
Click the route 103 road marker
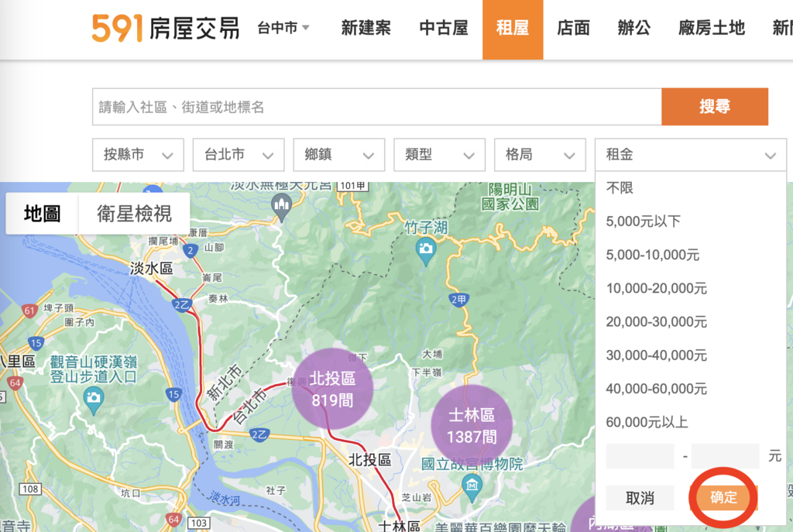click(198, 523)
